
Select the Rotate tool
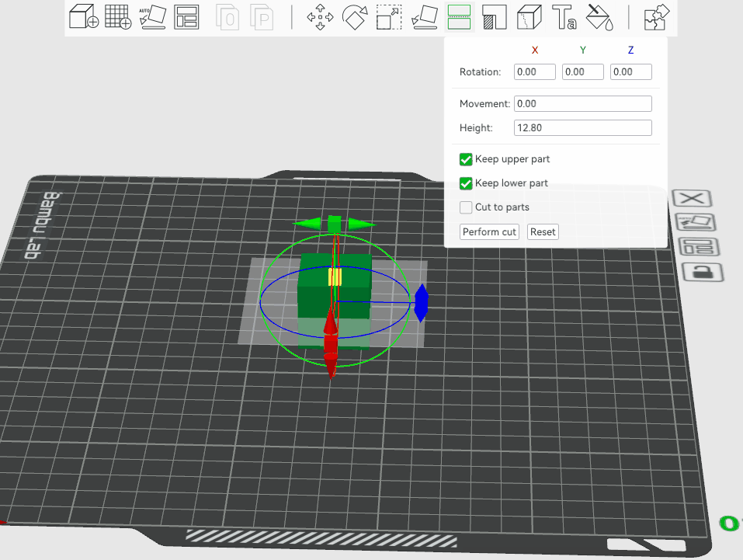(x=355, y=17)
